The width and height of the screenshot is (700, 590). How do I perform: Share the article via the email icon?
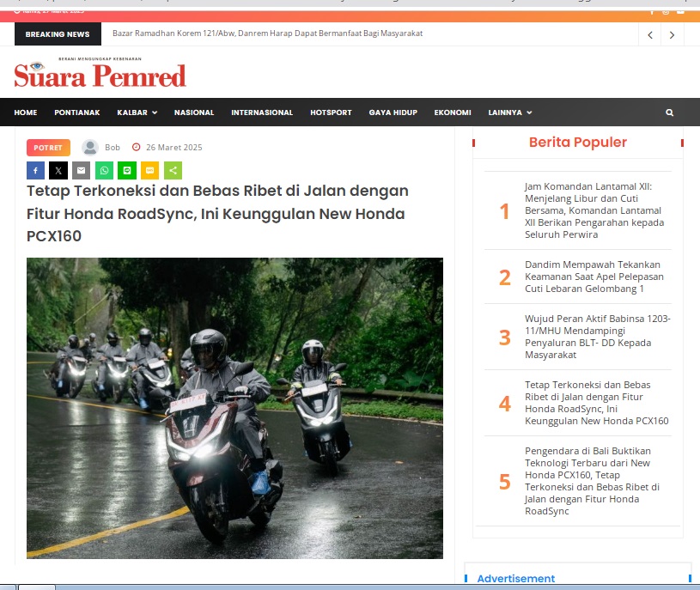(82, 171)
